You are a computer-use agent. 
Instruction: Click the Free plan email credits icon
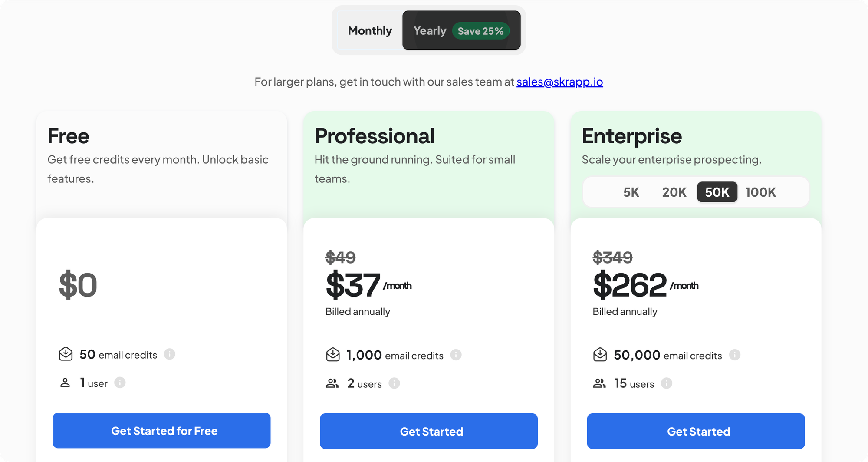click(x=66, y=354)
